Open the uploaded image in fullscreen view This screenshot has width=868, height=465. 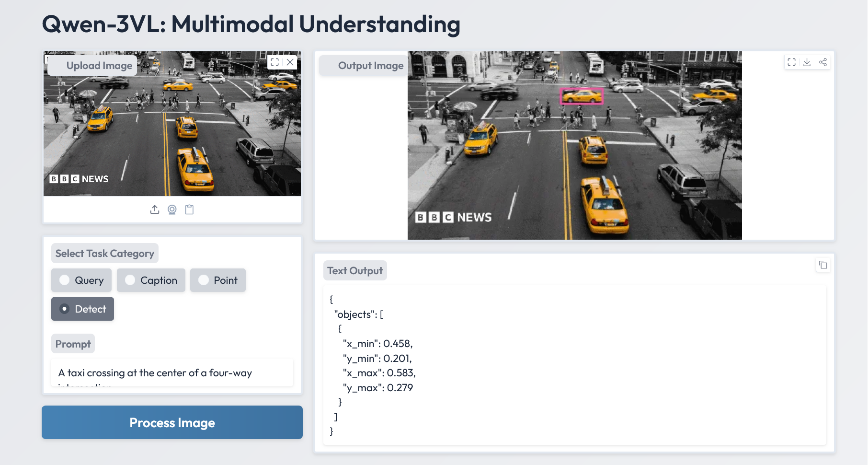(274, 62)
